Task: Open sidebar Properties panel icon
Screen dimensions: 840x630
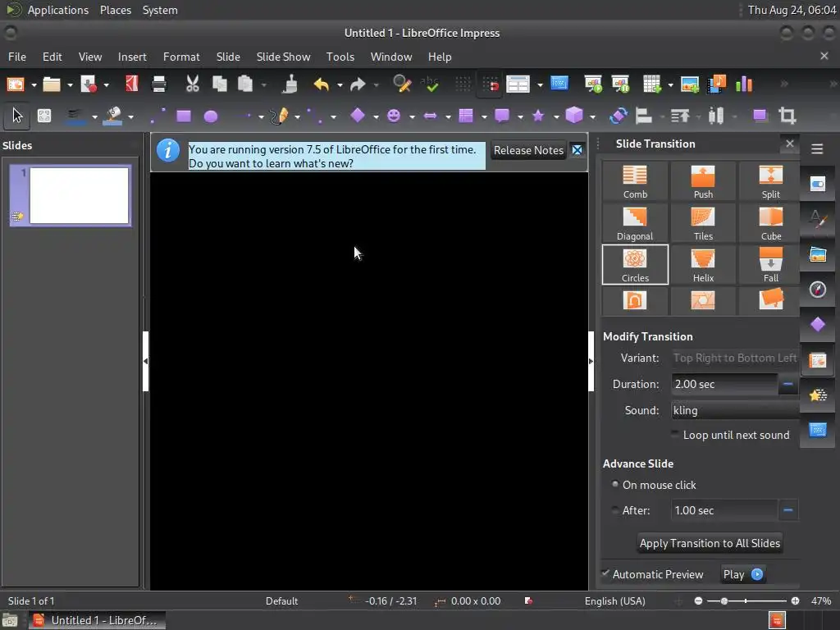Action: [x=818, y=185]
